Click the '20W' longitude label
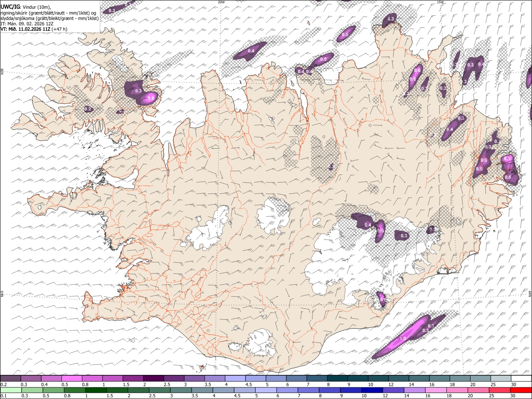The image size is (532, 399). click(221, 2)
